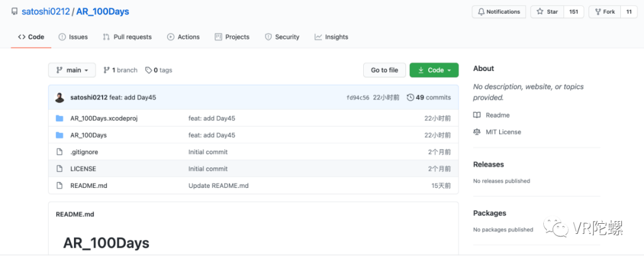
Task: Expand the green Code dropdown
Action: 434,70
